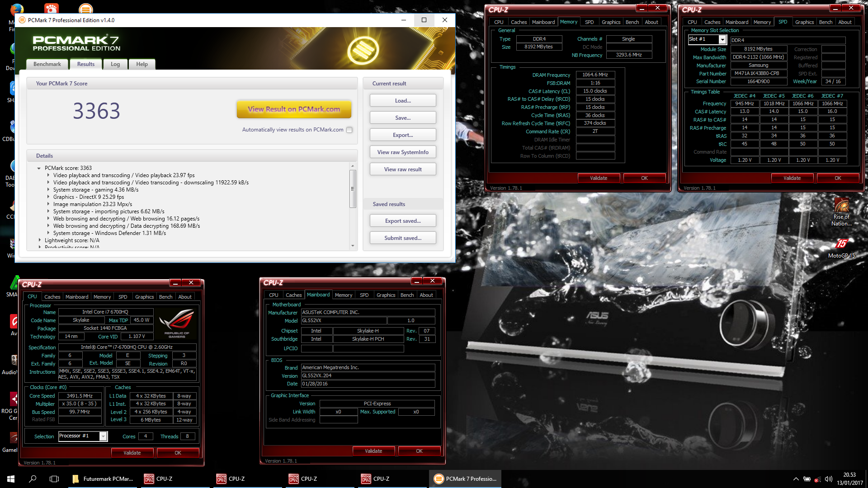This screenshot has width=868, height=488.
Task: Expand Image manipulation 23.23 Mpx/s row
Action: pos(48,204)
